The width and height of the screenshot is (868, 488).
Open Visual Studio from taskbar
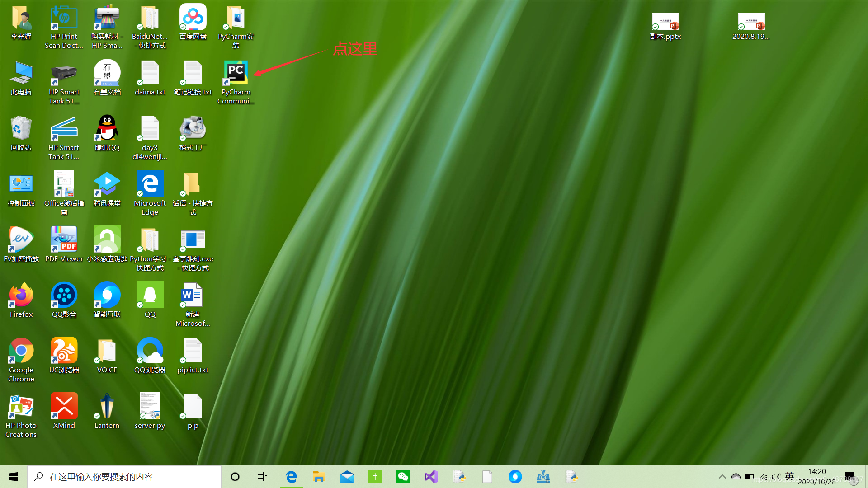pos(431,477)
